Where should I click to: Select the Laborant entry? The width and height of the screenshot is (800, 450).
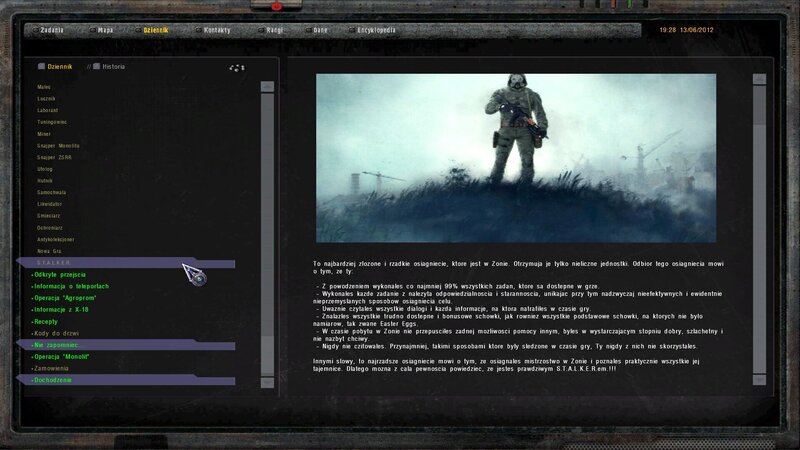click(47, 111)
